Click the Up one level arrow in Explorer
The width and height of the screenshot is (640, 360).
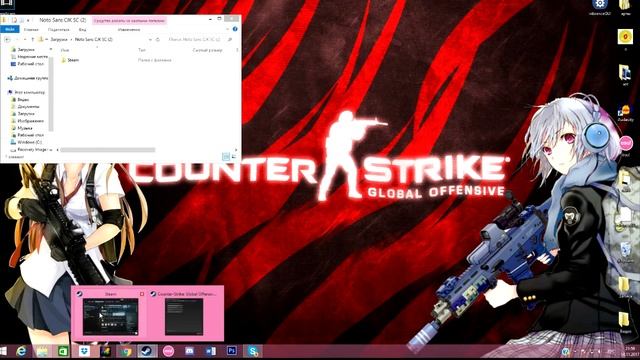pos(33,40)
